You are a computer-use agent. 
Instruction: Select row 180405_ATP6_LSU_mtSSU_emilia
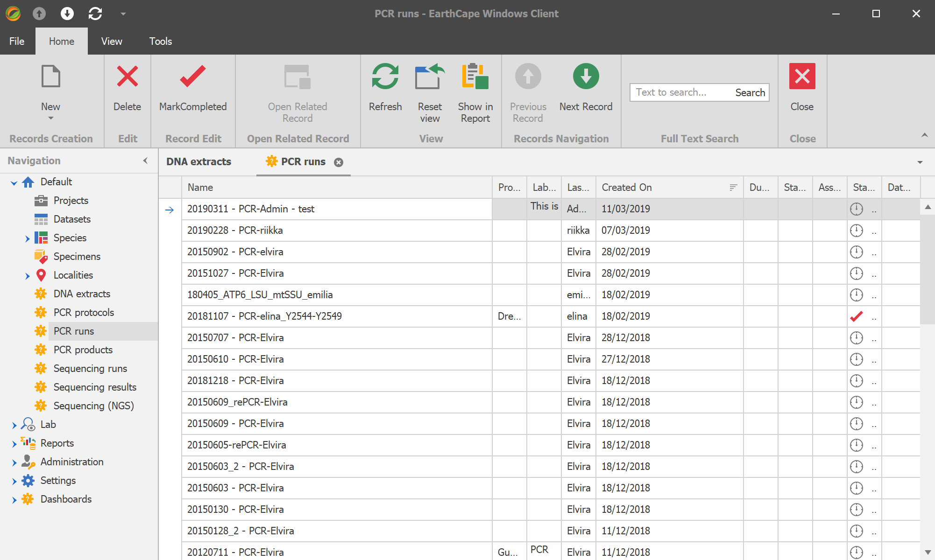click(551, 295)
